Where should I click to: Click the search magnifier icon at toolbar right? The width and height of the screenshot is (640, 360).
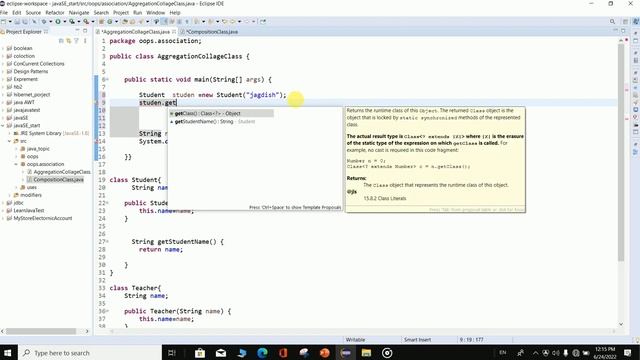[612, 22]
